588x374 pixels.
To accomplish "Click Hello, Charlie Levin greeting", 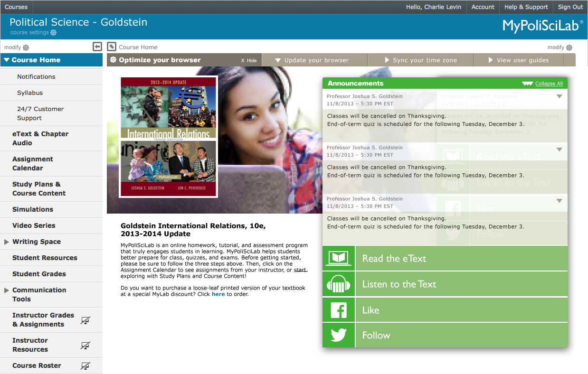I will coord(434,7).
